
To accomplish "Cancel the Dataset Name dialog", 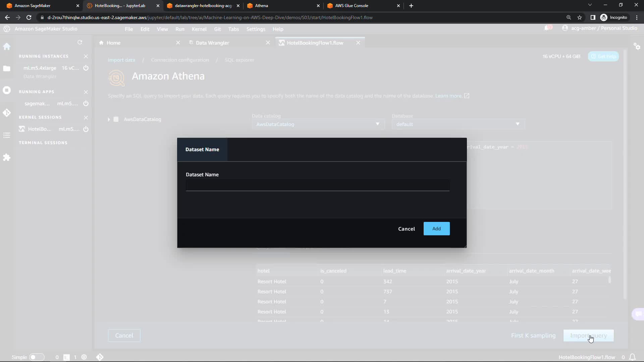I will 406,229.
